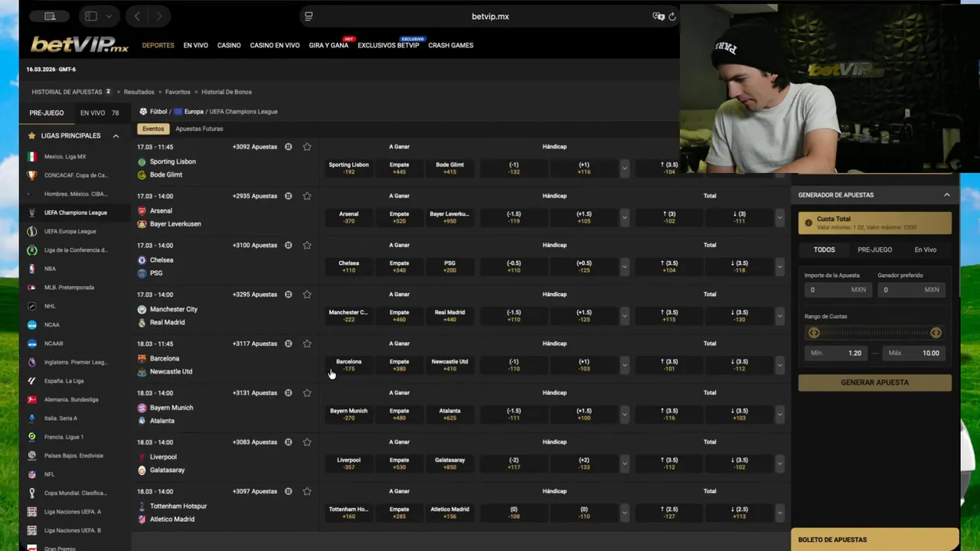Go back with browser back arrow

(x=137, y=16)
